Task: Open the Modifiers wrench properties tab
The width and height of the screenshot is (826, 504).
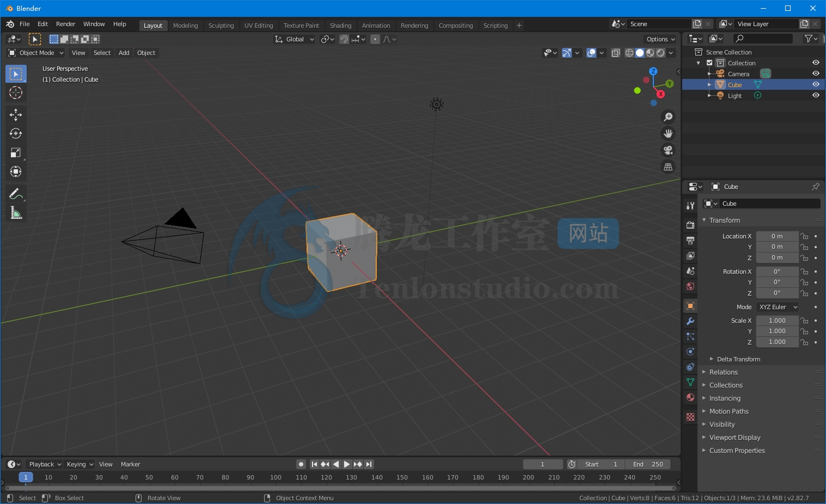Action: (x=690, y=321)
